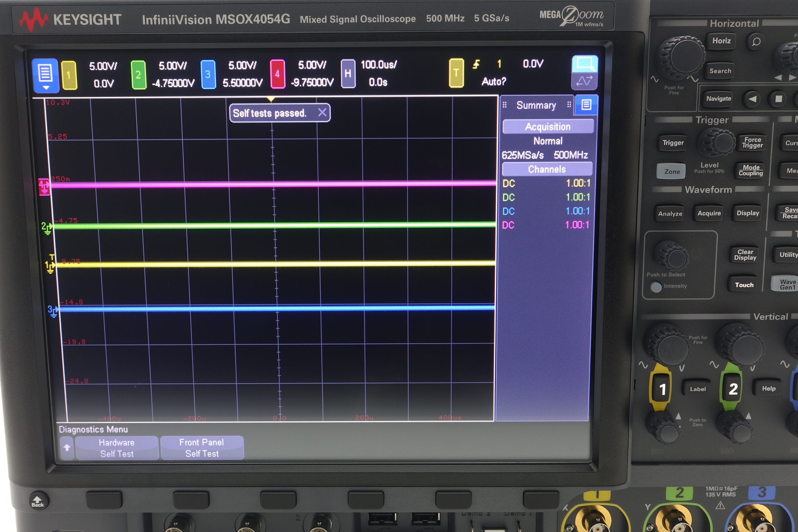Open the horizontal timebase menu via H badge
Viewport: 798px width, 532px height.
(x=348, y=74)
